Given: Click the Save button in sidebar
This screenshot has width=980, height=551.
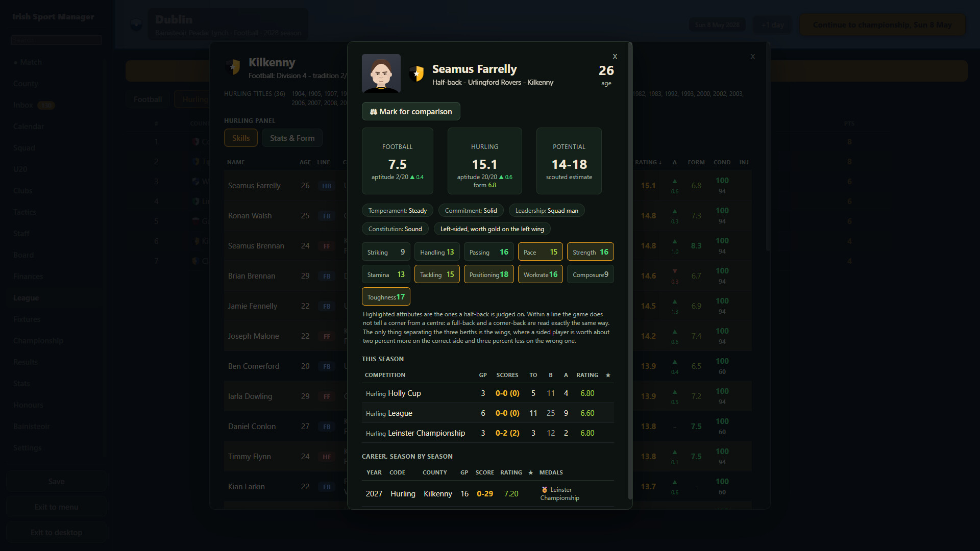Looking at the screenshot, I should click(x=56, y=482).
